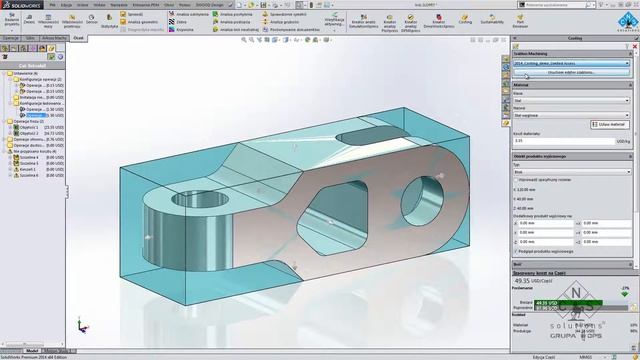640x360 pixels.
Task: Click the Save icon in the title toolbar
Action: point(263,5)
